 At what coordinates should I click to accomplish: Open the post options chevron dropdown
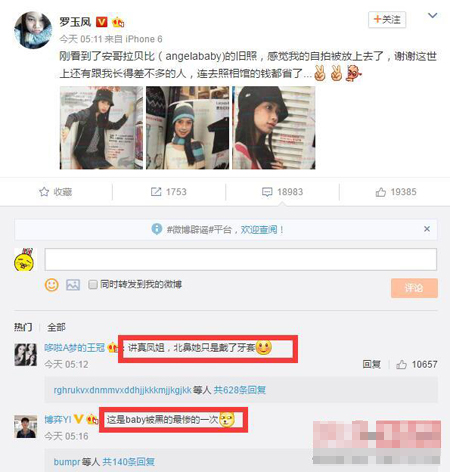[432, 15]
